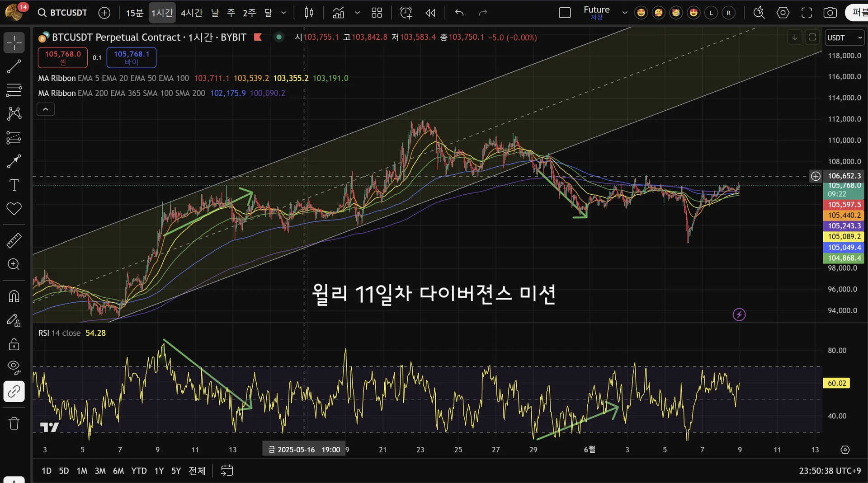Click the trash can remove drawings icon

(14, 423)
